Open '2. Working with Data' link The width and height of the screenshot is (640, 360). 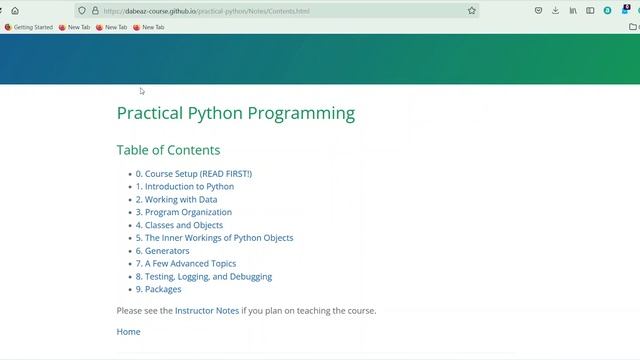176,200
